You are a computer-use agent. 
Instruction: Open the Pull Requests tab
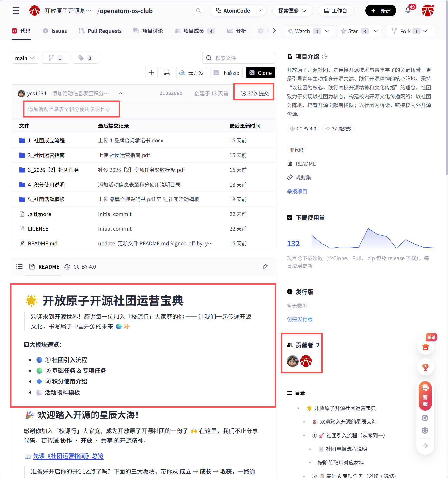(100, 31)
